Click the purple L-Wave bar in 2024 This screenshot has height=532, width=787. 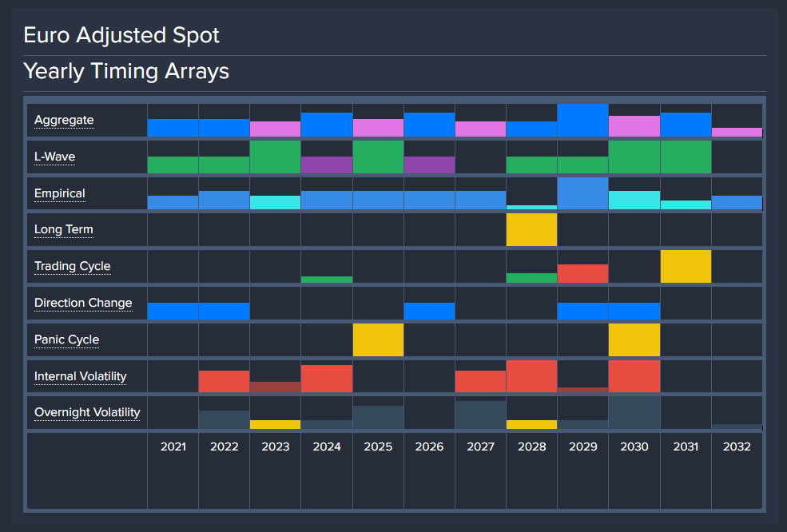[327, 165]
